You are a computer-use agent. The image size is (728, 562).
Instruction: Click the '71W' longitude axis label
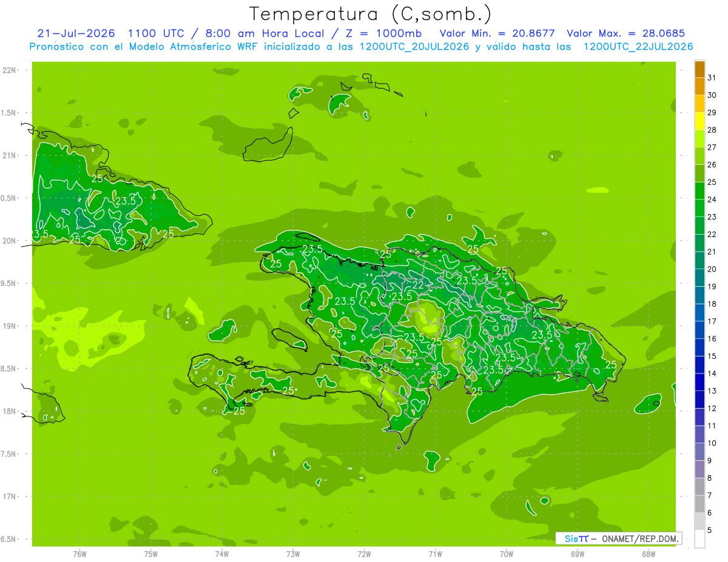tap(435, 554)
